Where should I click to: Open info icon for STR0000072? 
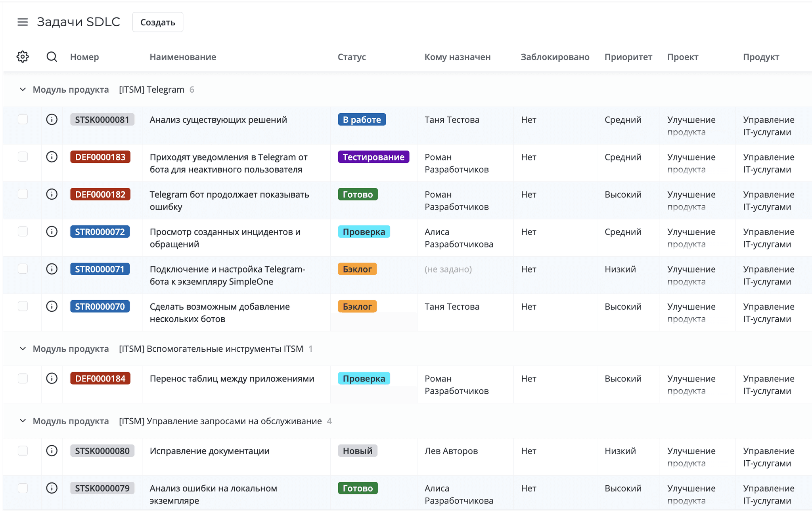[52, 231]
